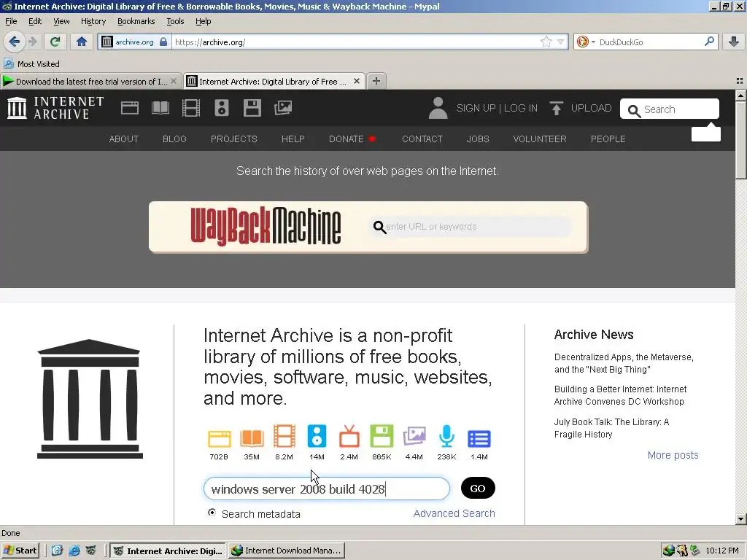Open the blue list collections icon 1.4M
The image size is (747, 560).
tap(479, 438)
